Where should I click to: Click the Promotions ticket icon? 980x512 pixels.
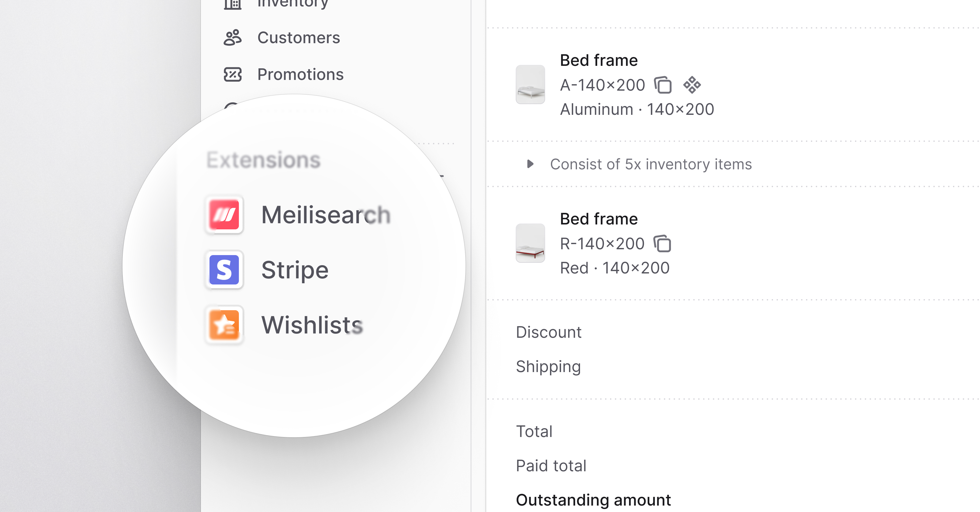click(x=232, y=74)
